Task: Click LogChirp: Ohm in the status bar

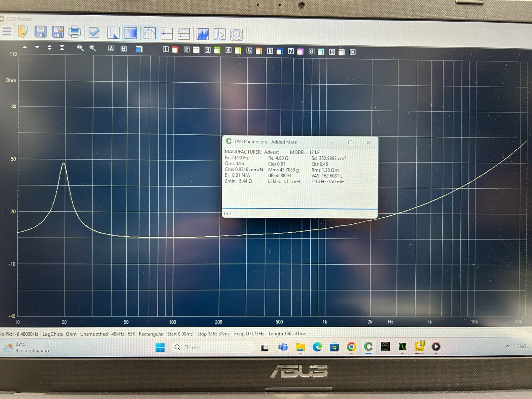Action: coord(59,334)
